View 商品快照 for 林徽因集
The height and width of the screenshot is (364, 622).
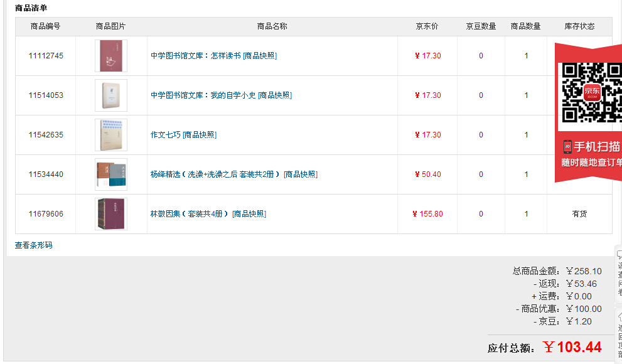tap(249, 214)
